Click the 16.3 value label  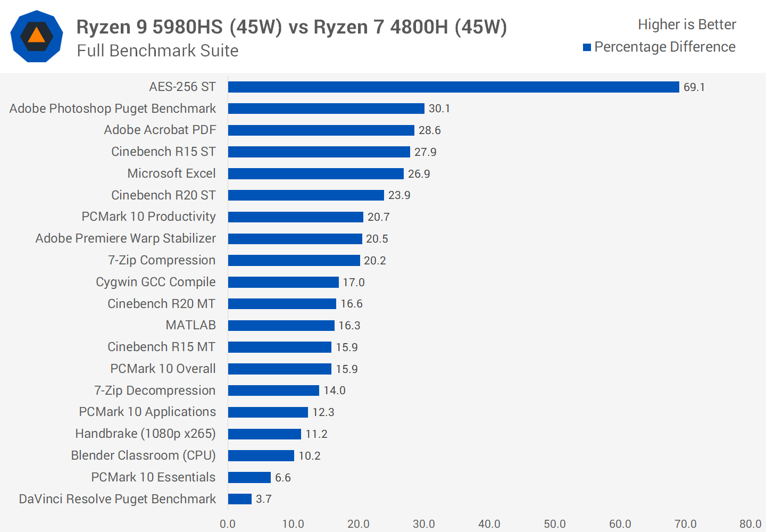pyautogui.click(x=349, y=326)
